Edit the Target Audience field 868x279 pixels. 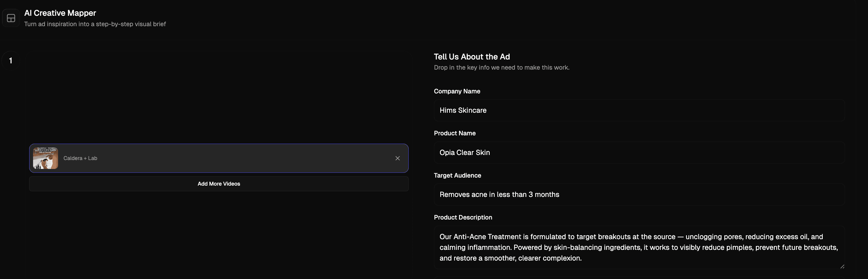pos(639,195)
